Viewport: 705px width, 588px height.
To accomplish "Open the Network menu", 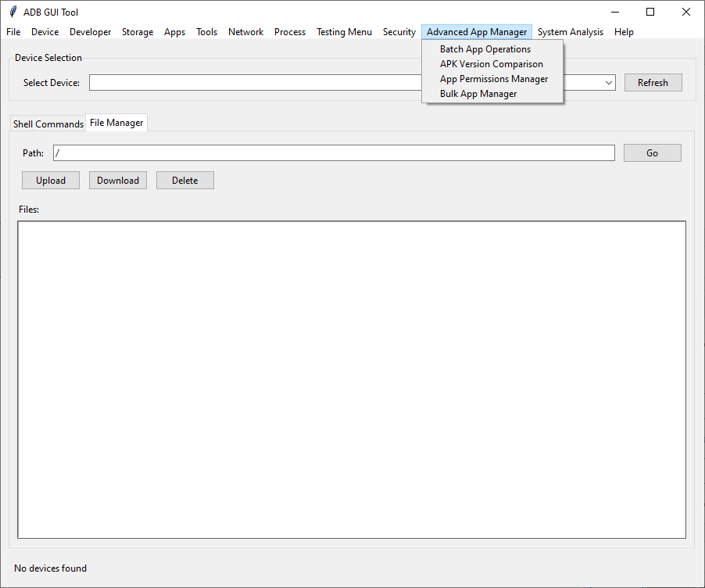I will click(245, 32).
